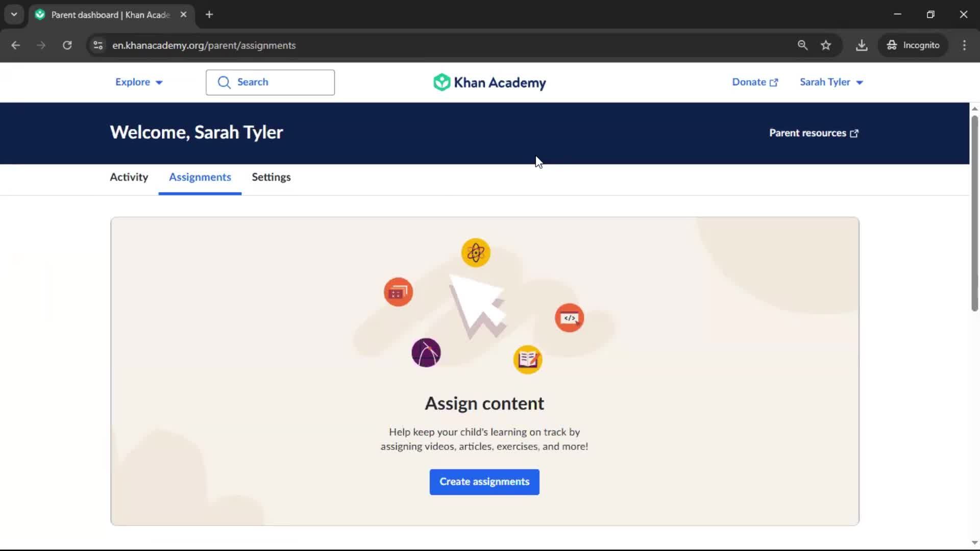Image resolution: width=980 pixels, height=551 pixels.
Task: Bookmark this page with star icon
Action: [826, 45]
